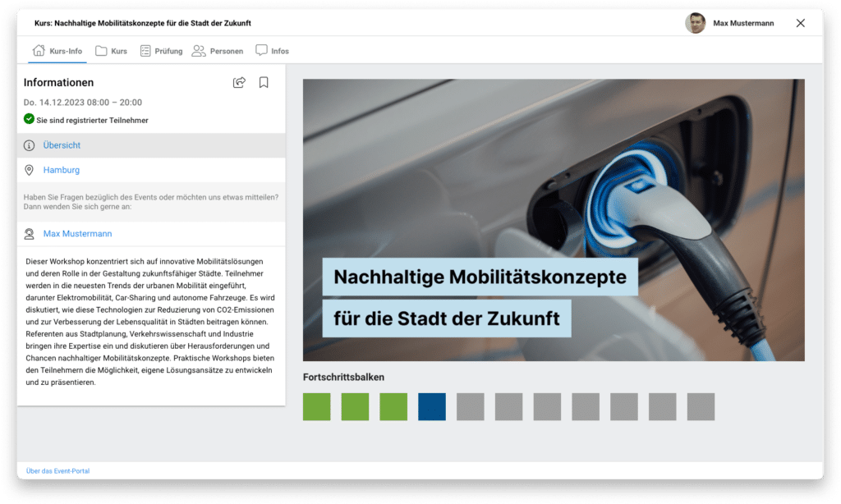The width and height of the screenshot is (841, 504).
Task: Click the person icon beside Max Mustermann
Action: coord(29,233)
